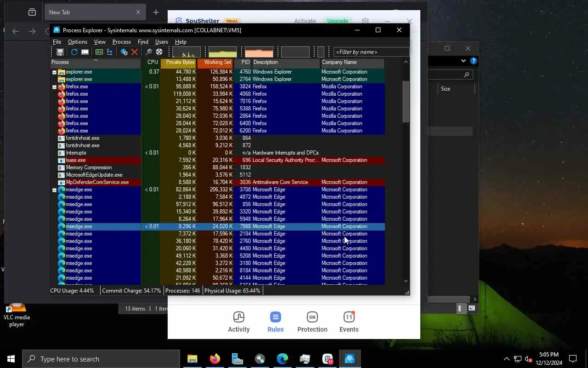Viewport: 588px width, 368px height.
Task: Click the File Explorer help question-mark icon
Action: (474, 61)
